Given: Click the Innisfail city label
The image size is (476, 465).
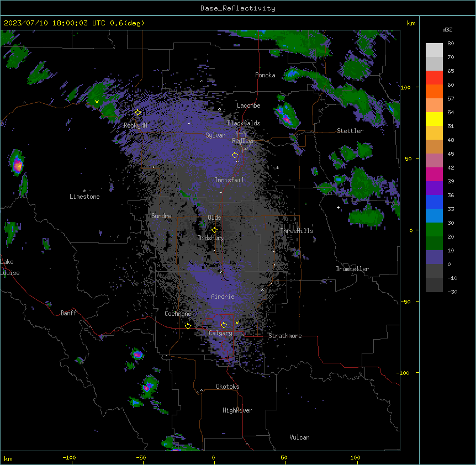Looking at the screenshot, I should [x=229, y=180].
